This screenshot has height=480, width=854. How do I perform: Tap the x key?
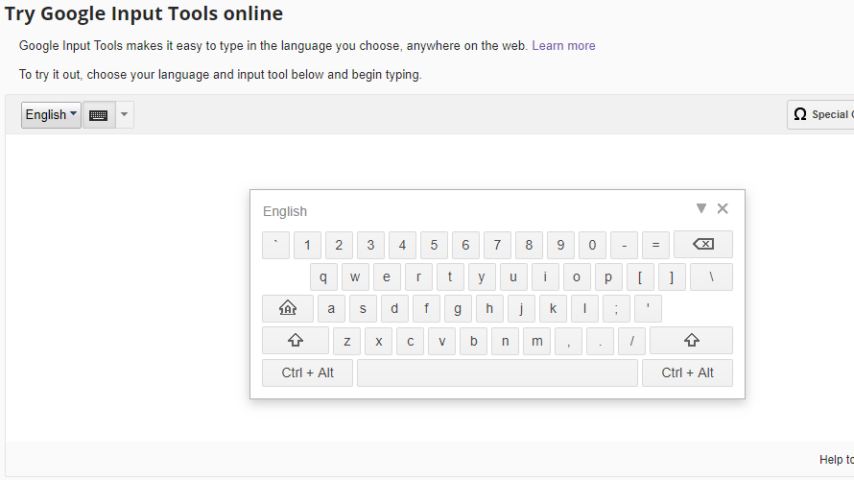[379, 341]
